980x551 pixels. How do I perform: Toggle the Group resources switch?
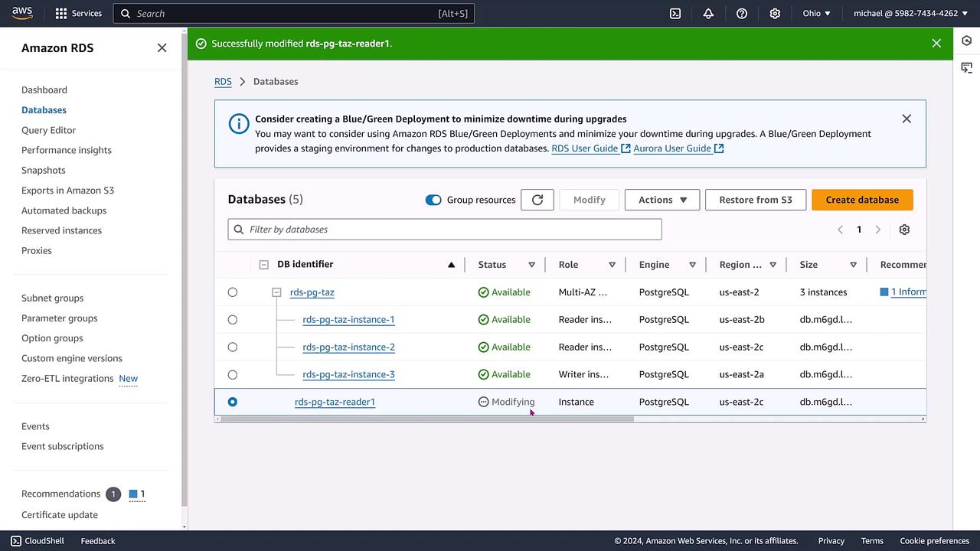(x=433, y=200)
